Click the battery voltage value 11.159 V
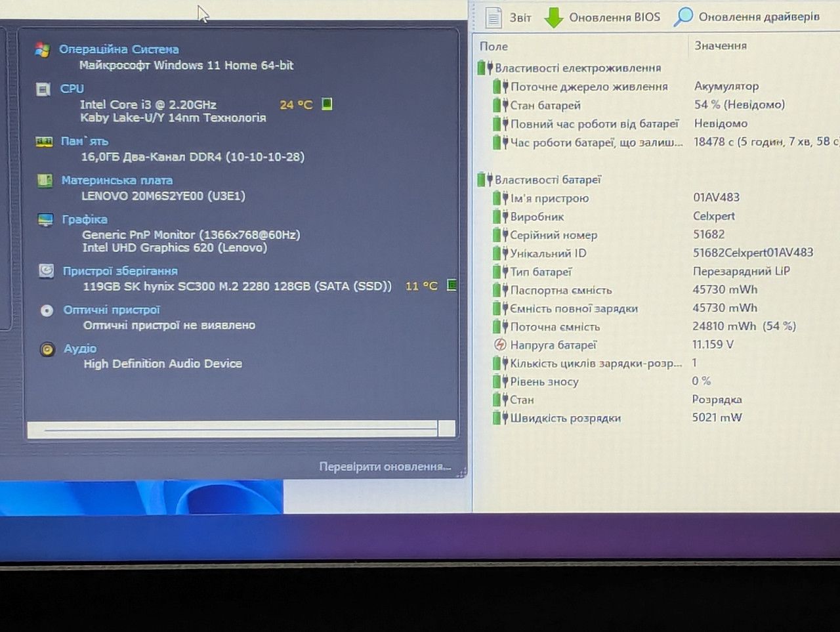840x632 pixels. tap(713, 345)
